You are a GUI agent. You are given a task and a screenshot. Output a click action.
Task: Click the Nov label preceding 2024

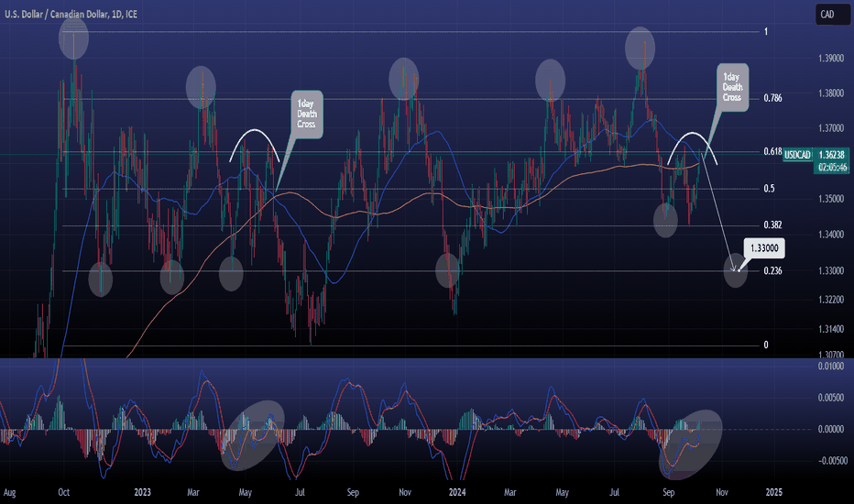point(405,493)
